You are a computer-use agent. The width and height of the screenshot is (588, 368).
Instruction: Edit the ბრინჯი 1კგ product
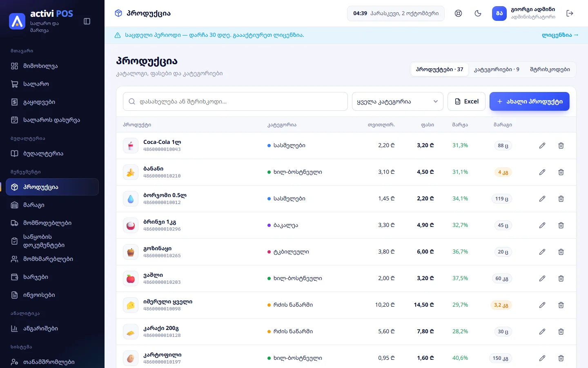542,225
